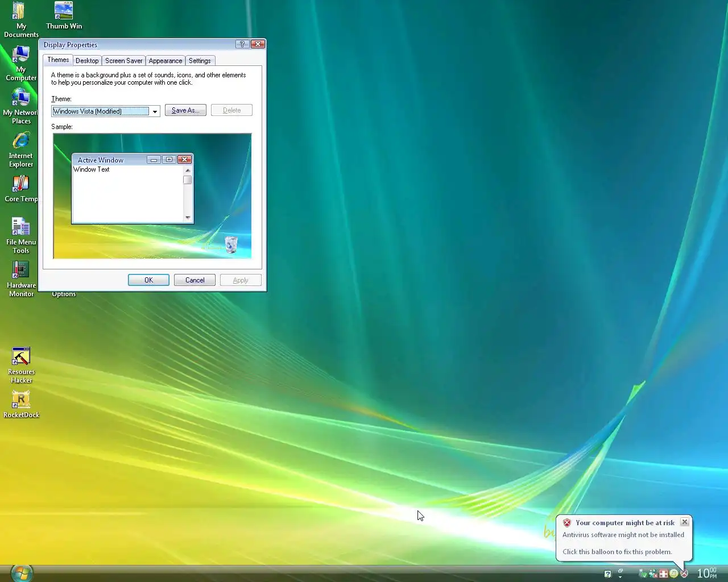Click the red shield icon in the balloon
The image size is (728, 582).
coord(567,523)
